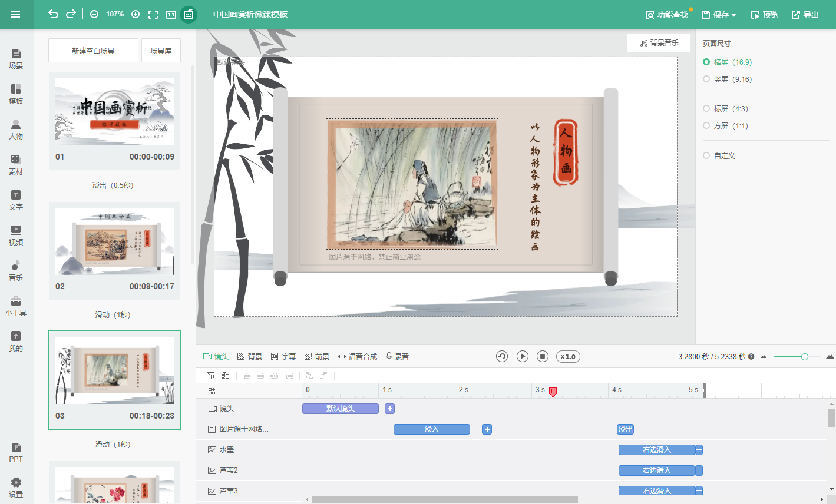Add camera with plus in 镜头 row
The width and height of the screenshot is (836, 504).
tap(390, 409)
